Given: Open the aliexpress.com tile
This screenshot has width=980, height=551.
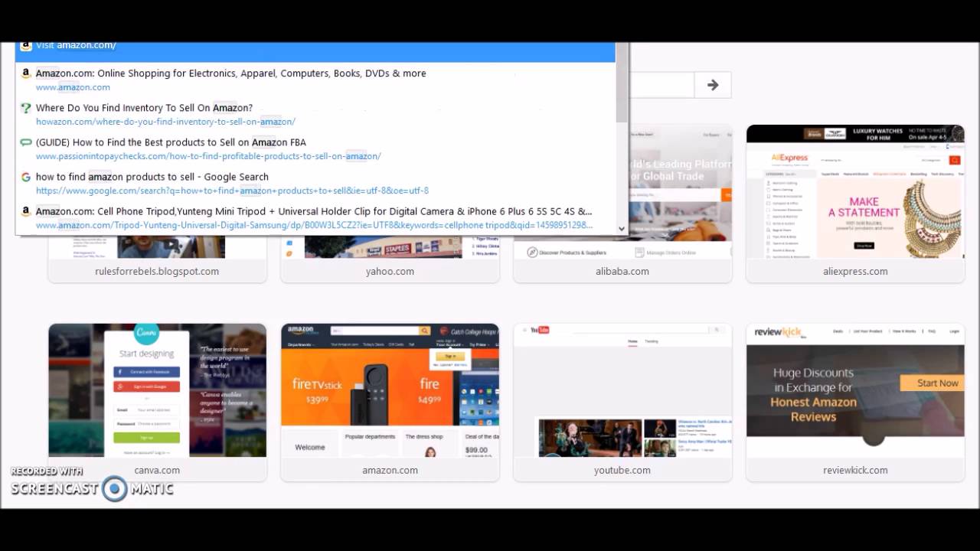Looking at the screenshot, I should (x=855, y=204).
